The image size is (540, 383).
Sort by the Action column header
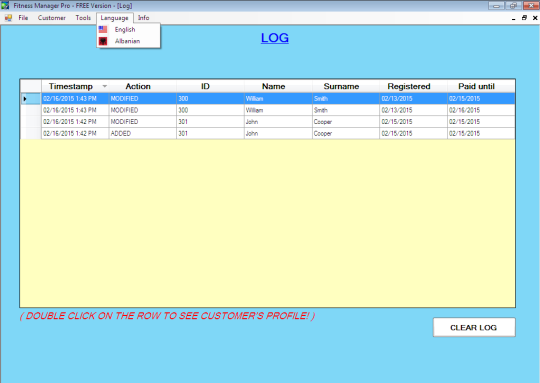click(143, 86)
